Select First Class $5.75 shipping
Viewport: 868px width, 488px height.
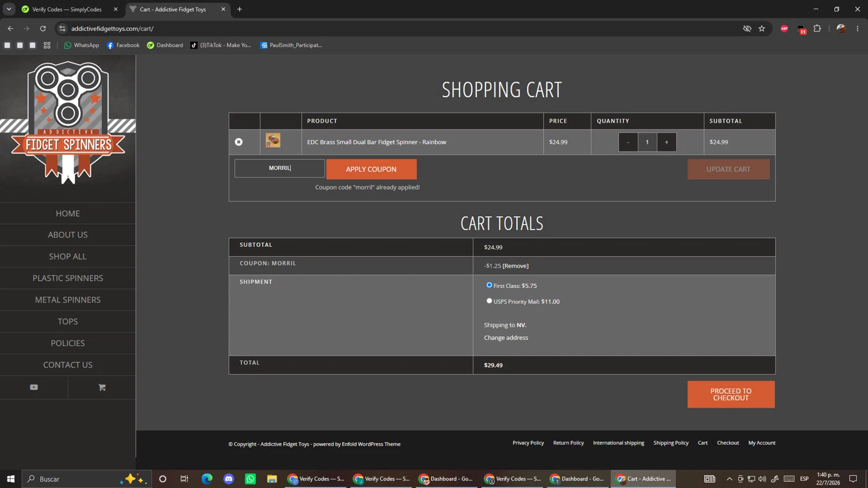pyautogui.click(x=489, y=285)
